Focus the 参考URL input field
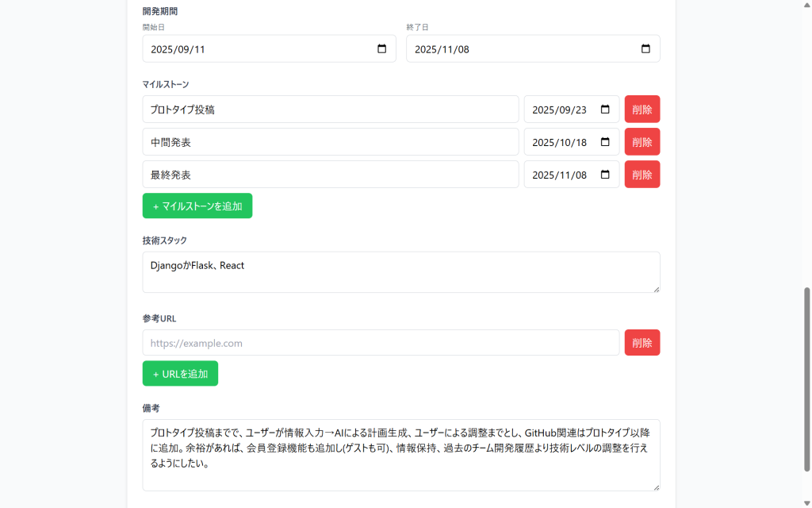 click(381, 343)
